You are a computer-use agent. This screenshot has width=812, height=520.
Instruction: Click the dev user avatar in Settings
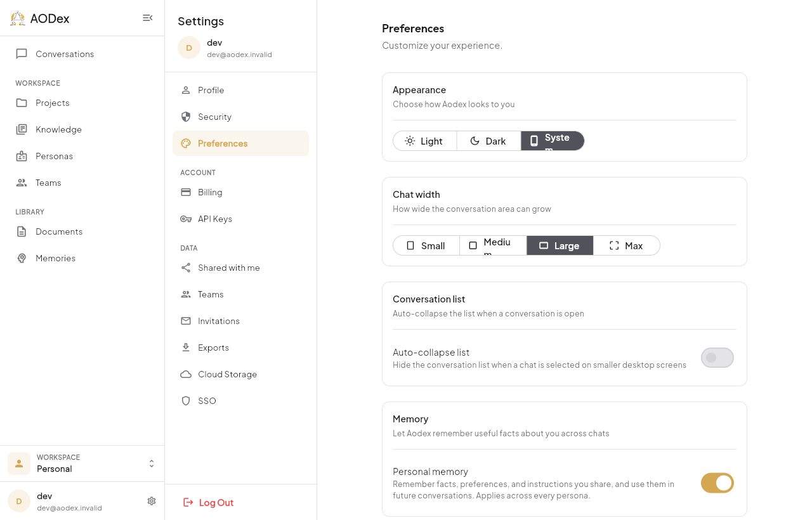pyautogui.click(x=189, y=48)
